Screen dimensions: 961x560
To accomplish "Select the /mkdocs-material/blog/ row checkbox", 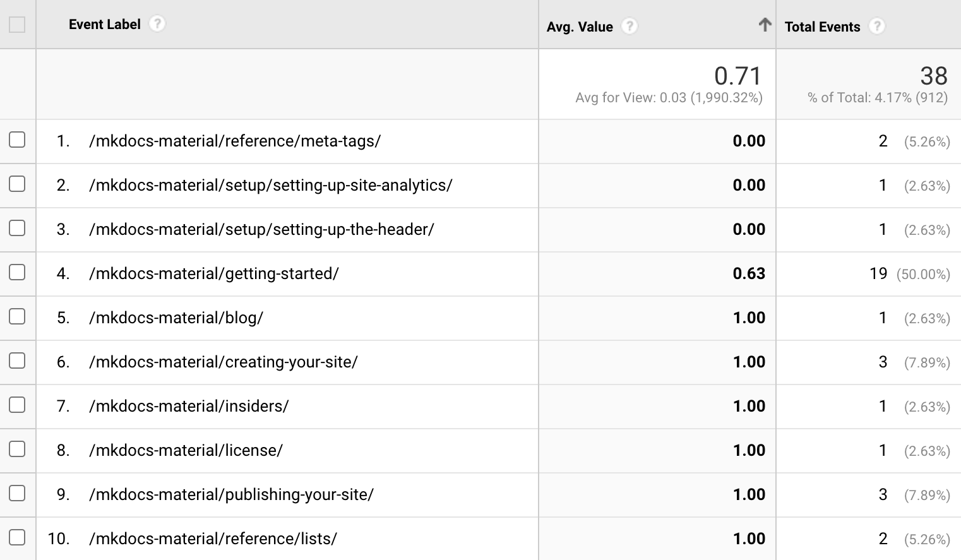I will (17, 318).
